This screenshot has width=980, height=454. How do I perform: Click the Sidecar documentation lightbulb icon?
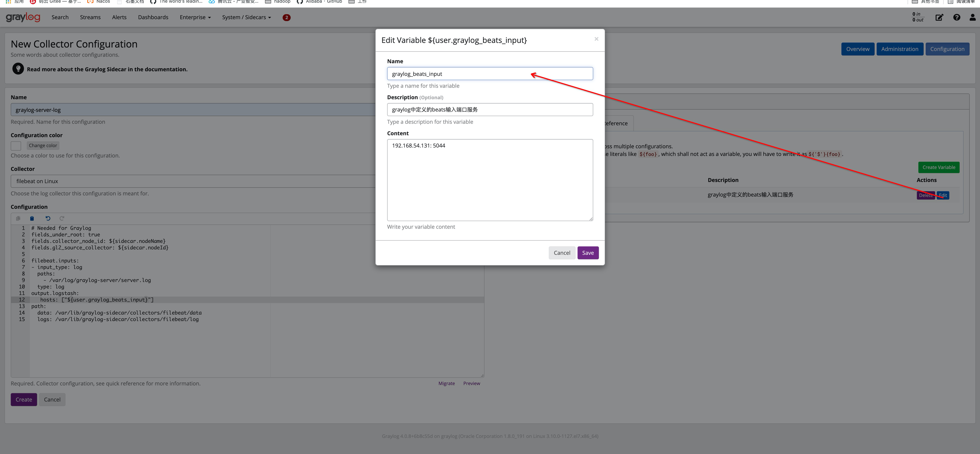(18, 69)
